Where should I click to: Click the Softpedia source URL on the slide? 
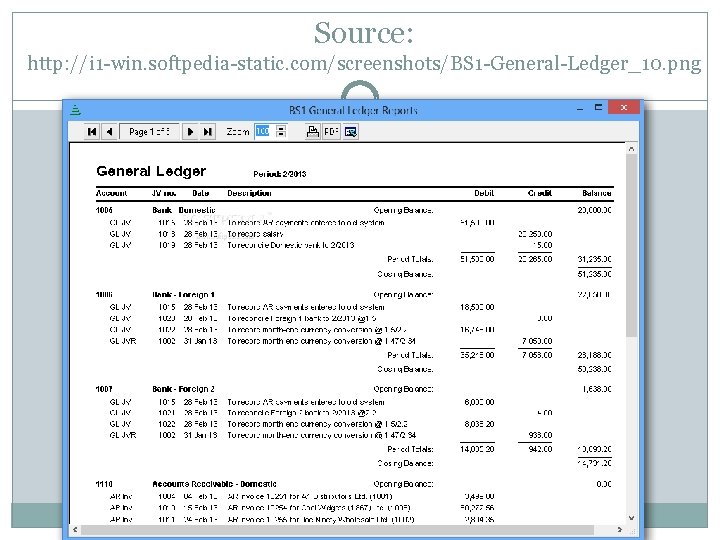click(364, 63)
